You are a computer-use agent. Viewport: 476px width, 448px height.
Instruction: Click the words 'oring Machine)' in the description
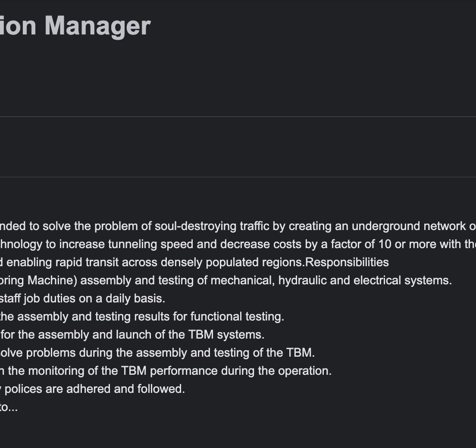point(38,280)
